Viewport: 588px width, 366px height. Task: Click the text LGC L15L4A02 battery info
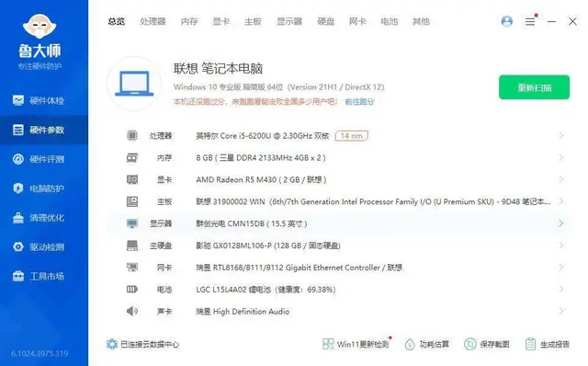pos(266,290)
